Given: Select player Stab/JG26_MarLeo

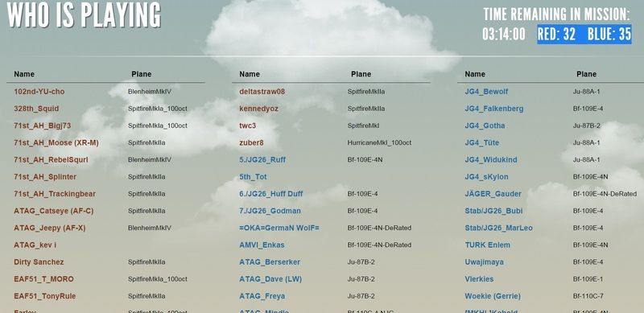Looking at the screenshot, I should tap(498, 228).
